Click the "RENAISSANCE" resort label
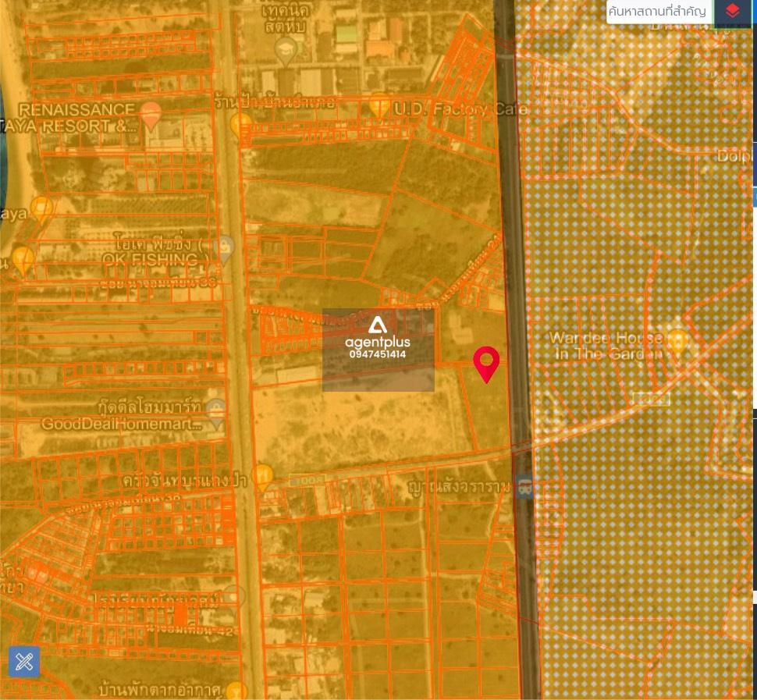Viewport: 757px width, 700px height. point(76,109)
